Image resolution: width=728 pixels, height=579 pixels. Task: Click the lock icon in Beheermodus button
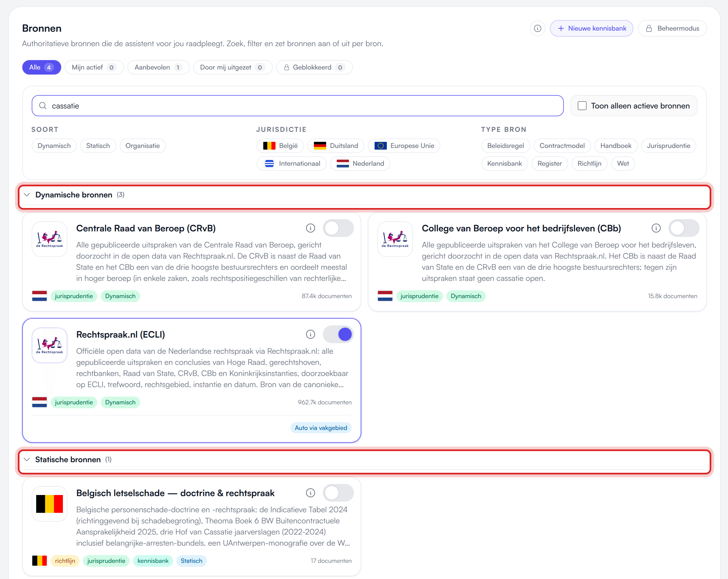coord(649,28)
